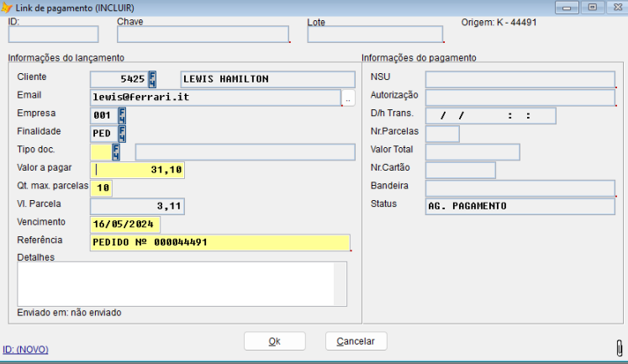Click the Autorização input field

(x=520, y=97)
